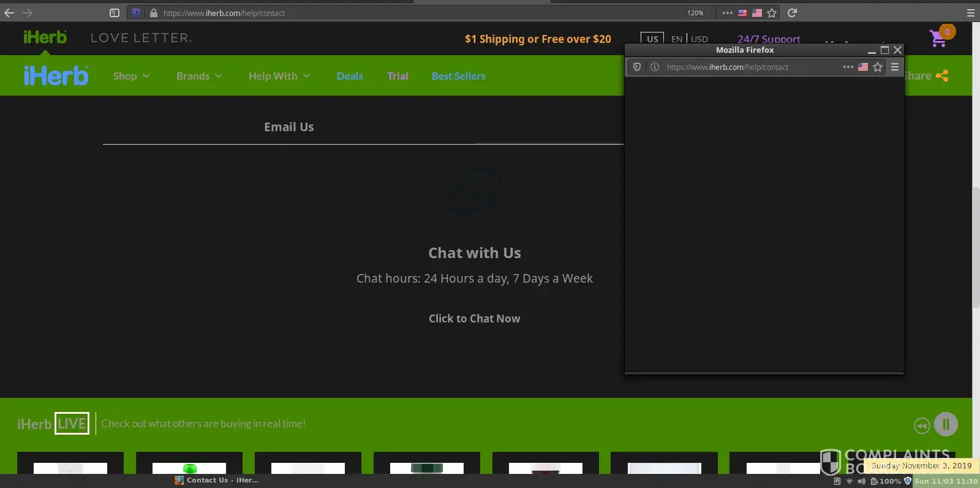Image resolution: width=980 pixels, height=488 pixels.
Task: Click the $1 Shipping promo banner
Action: (x=538, y=39)
